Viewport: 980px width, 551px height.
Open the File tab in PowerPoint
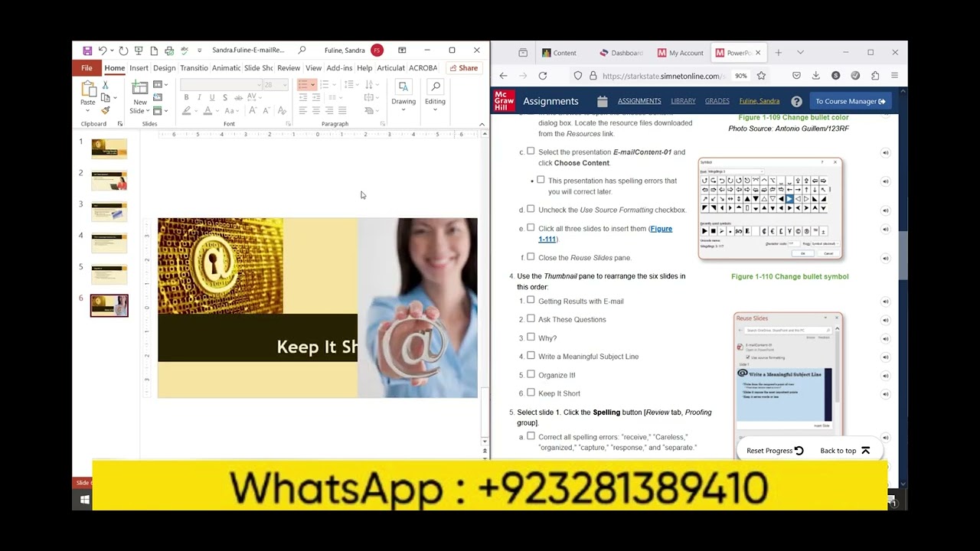[87, 68]
